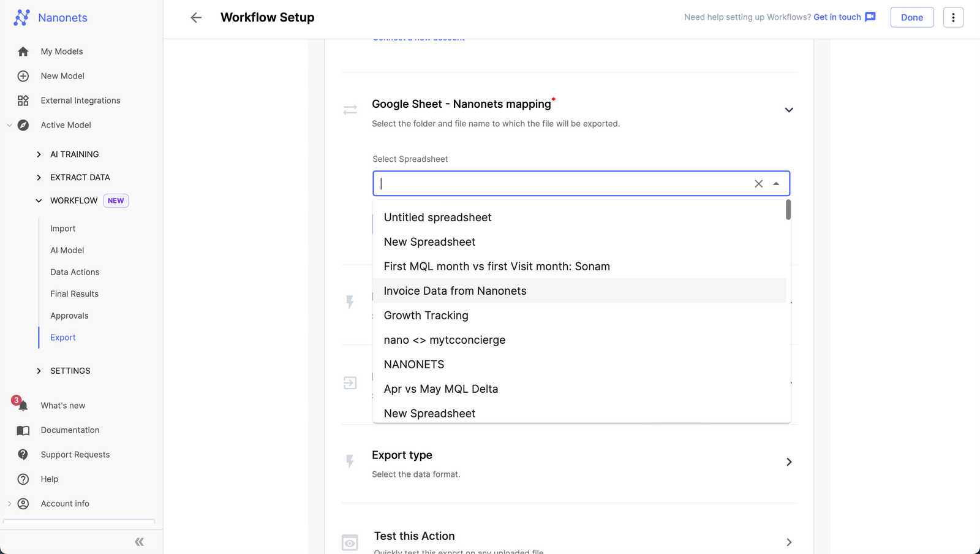The width and height of the screenshot is (980, 554).
Task: Choose Invoice Data from Nanonets in the list
Action: tap(454, 290)
